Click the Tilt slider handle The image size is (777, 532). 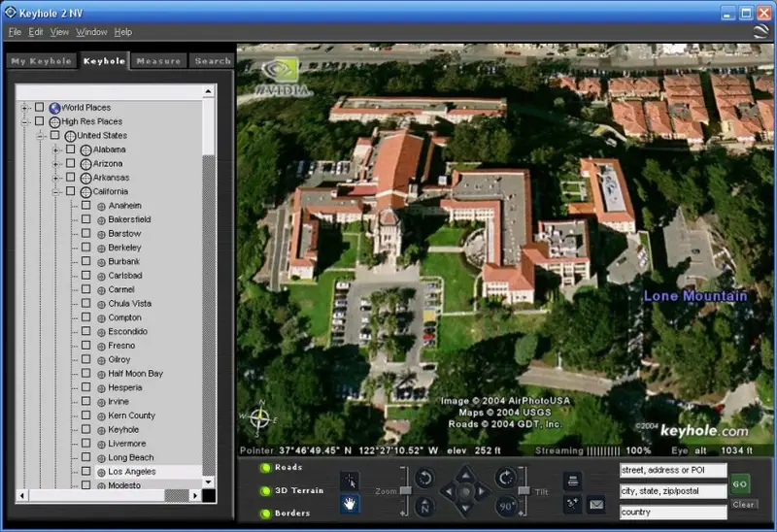(524, 490)
